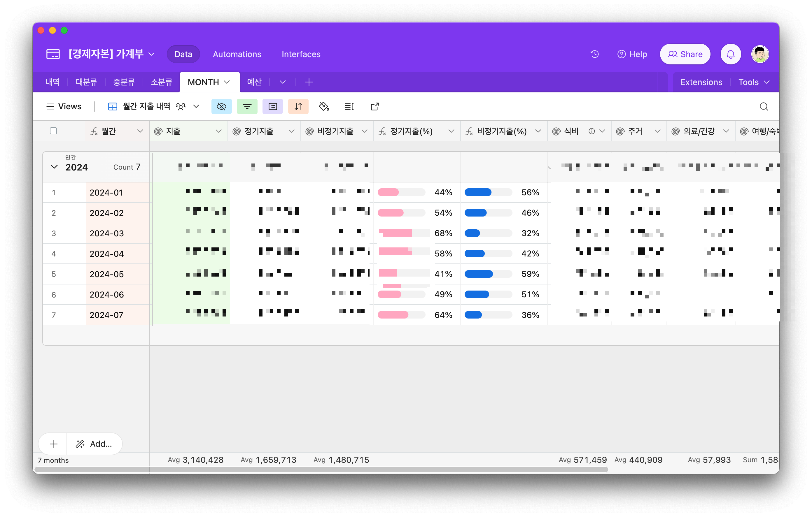
Task: Open base history clock icon
Action: [594, 54]
